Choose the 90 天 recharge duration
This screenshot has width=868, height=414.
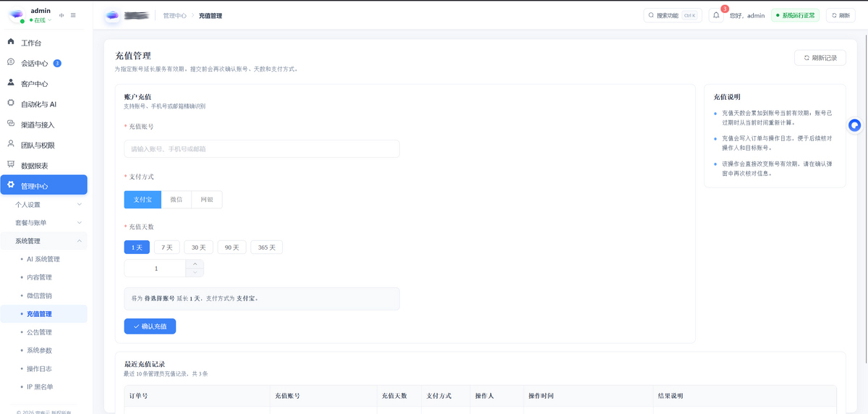click(232, 247)
